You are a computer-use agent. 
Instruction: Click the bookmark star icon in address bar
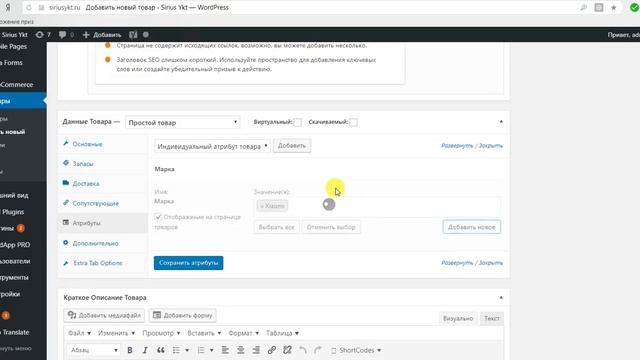pyautogui.click(x=613, y=7)
